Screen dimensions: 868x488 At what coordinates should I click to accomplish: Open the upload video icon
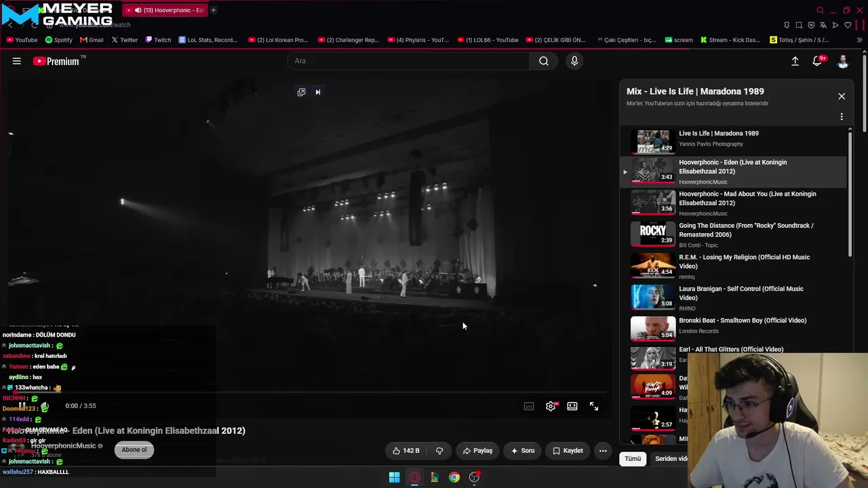coord(795,61)
